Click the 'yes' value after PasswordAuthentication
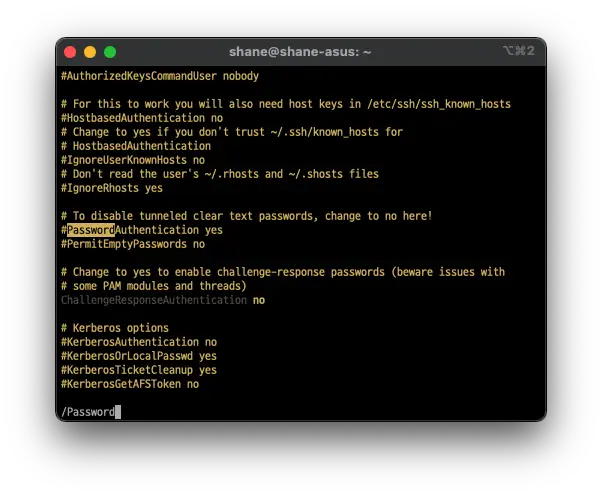 pyautogui.click(x=213, y=230)
